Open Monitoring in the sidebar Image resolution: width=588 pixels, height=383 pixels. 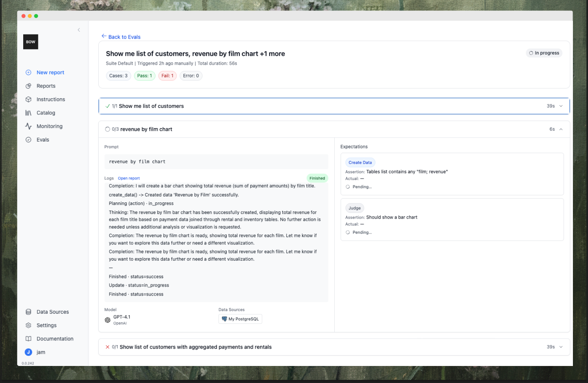50,126
